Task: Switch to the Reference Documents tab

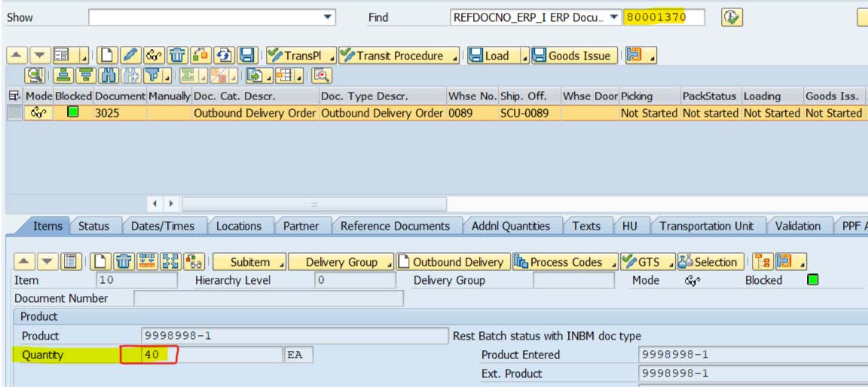Action: (395, 226)
